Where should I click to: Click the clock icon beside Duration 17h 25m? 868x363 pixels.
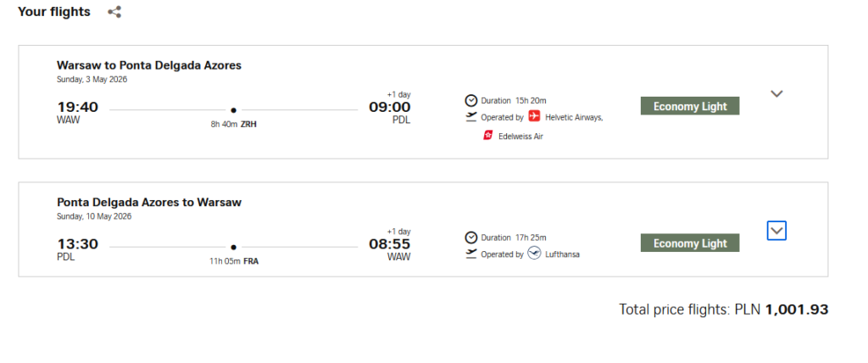(x=471, y=237)
